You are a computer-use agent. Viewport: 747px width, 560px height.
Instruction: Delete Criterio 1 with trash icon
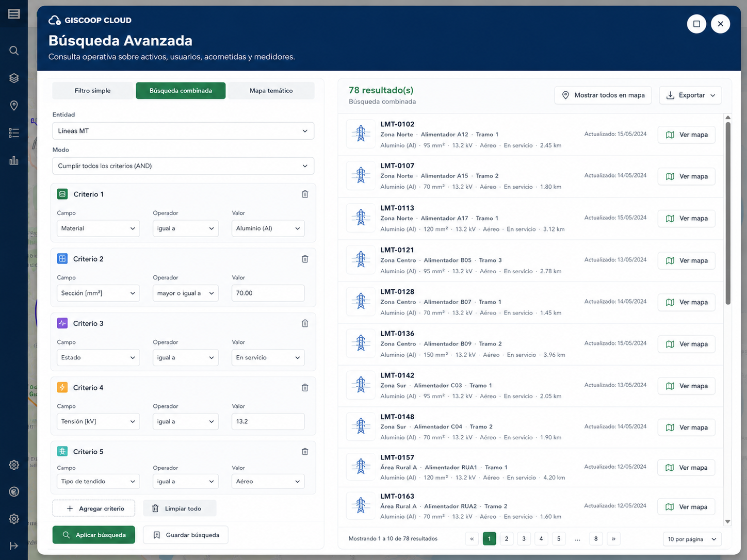point(305,194)
